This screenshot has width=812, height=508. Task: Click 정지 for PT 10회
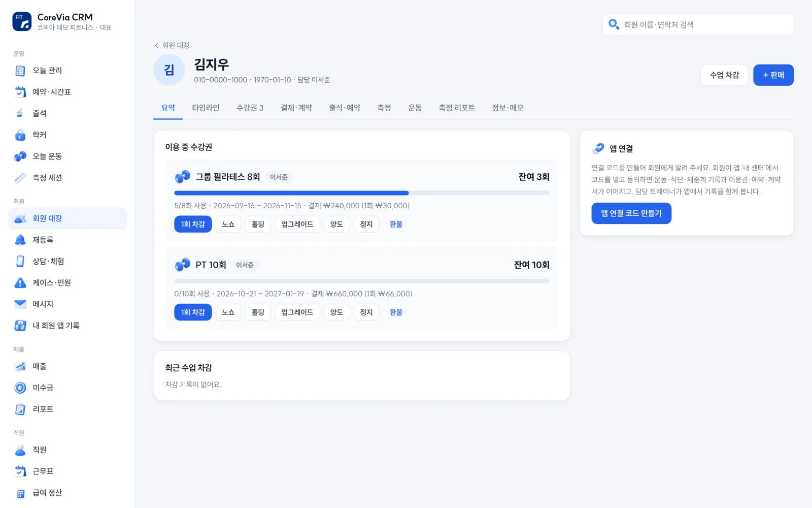(366, 312)
